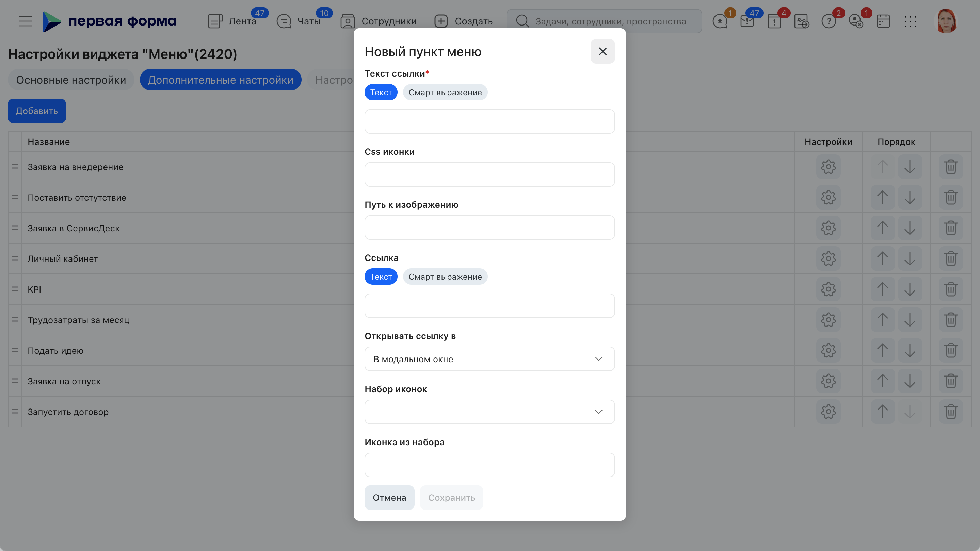The image size is (980, 551).
Task: Delete the Личный кабинет item
Action: point(951,258)
